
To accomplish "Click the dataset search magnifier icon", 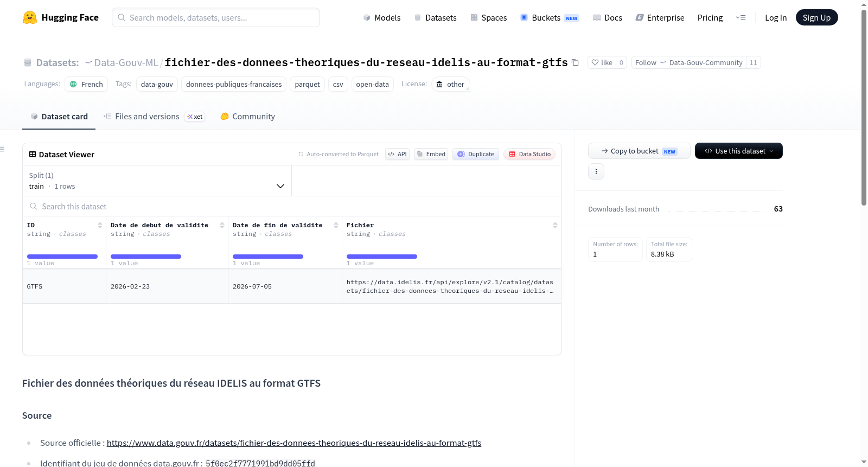I will tap(34, 206).
